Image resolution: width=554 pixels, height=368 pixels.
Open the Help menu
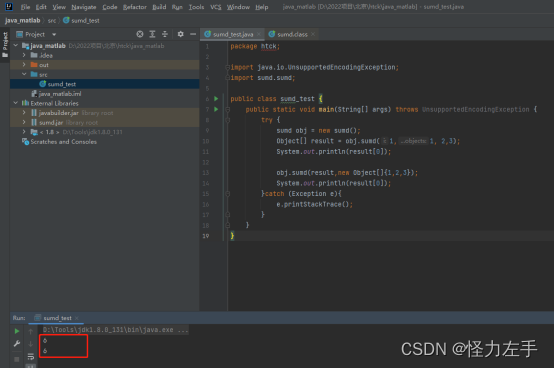(262, 7)
